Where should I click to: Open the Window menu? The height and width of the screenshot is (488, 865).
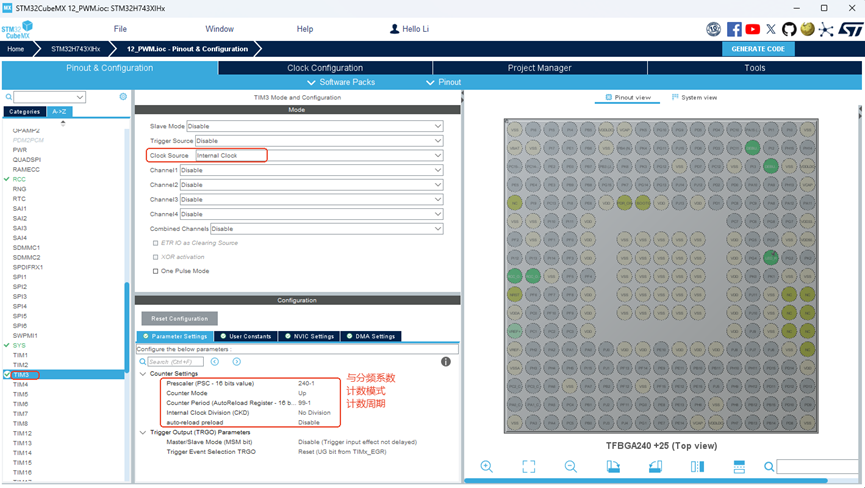pos(220,29)
